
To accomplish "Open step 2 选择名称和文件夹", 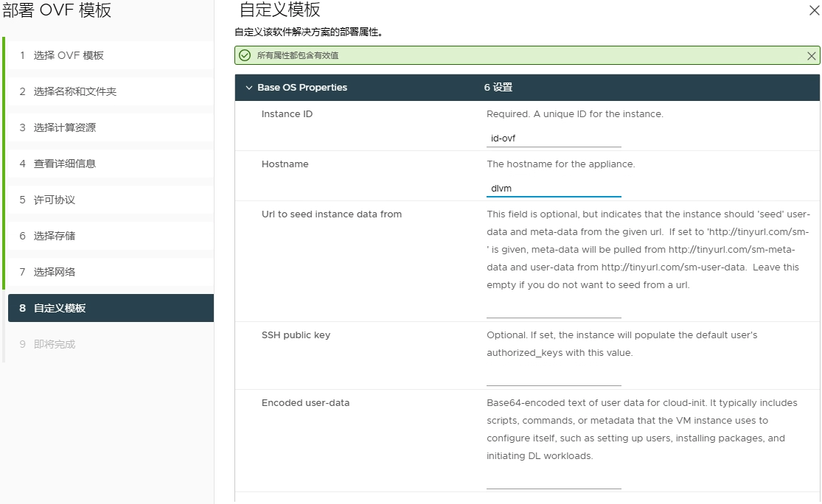I will (74, 91).
